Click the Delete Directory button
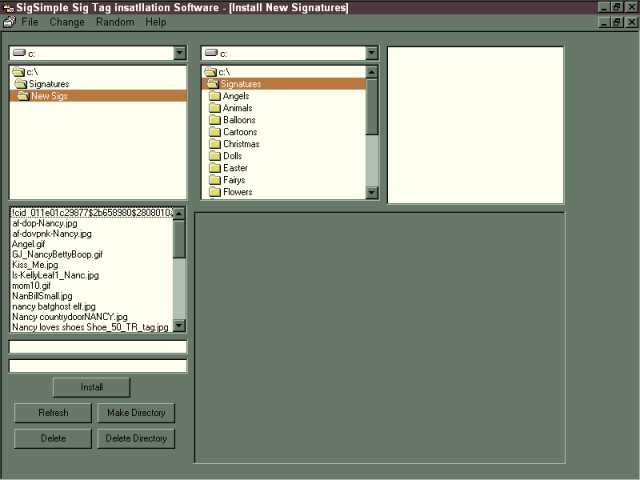Viewport: 640px width, 480px height. [x=136, y=439]
